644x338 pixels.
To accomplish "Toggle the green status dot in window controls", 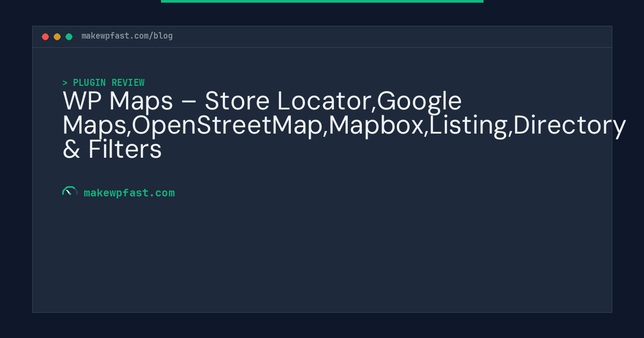I will [x=69, y=36].
